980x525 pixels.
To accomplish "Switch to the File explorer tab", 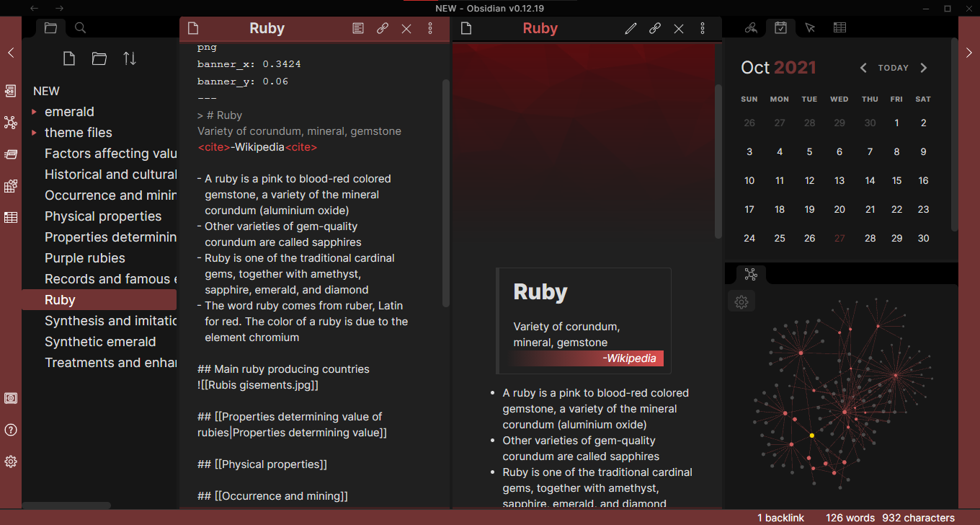I will (x=50, y=28).
